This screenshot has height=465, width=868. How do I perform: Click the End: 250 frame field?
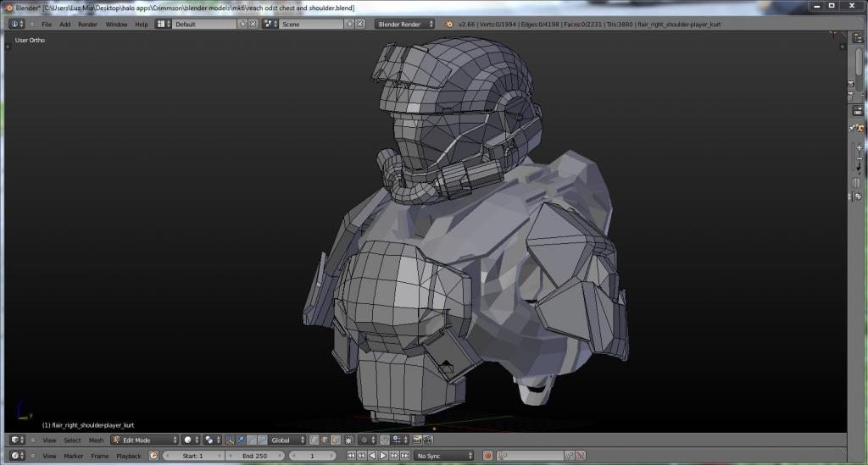(x=255, y=456)
